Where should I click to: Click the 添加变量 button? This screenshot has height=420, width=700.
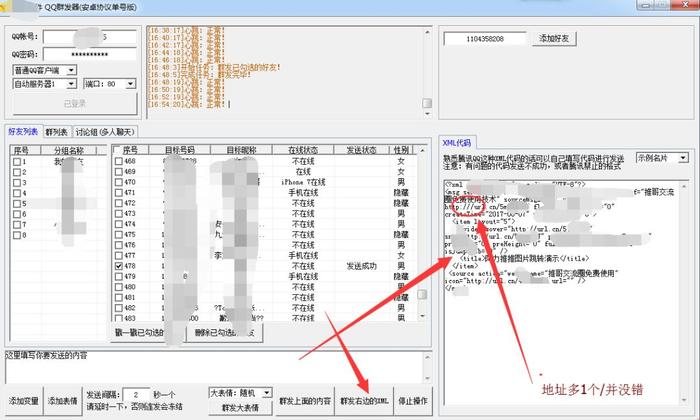pyautogui.click(x=24, y=401)
